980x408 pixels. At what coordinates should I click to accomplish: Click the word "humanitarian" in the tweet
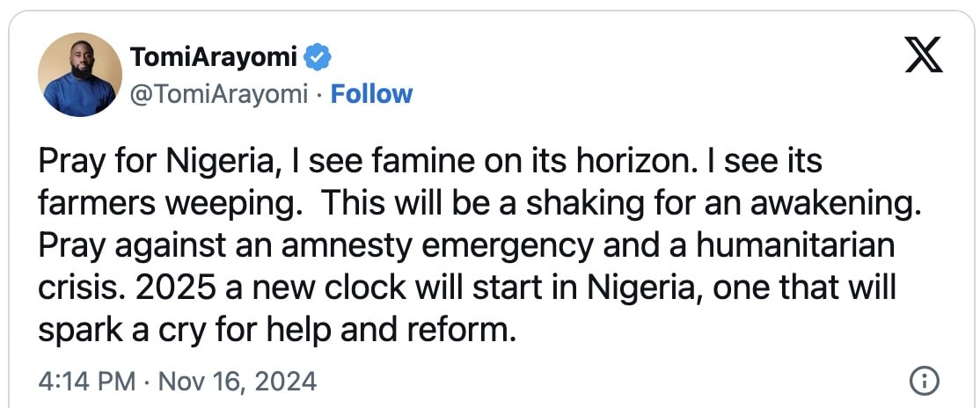click(x=795, y=246)
